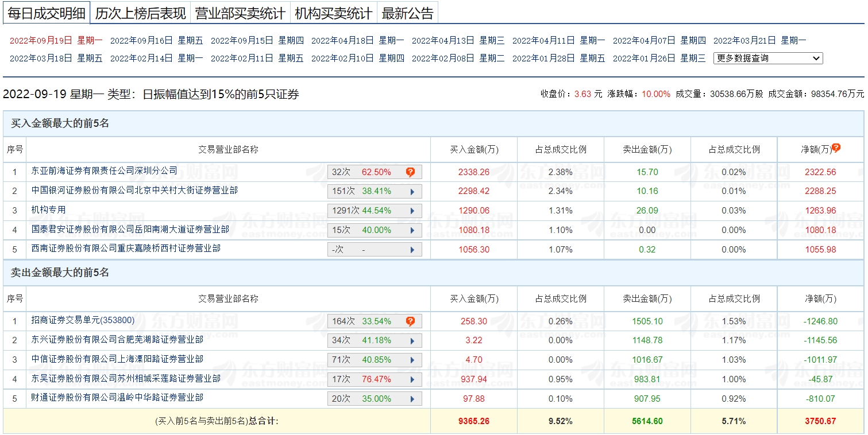Click the help icon next to 净额(万) header
This screenshot has height=435, width=868.
pos(836,148)
